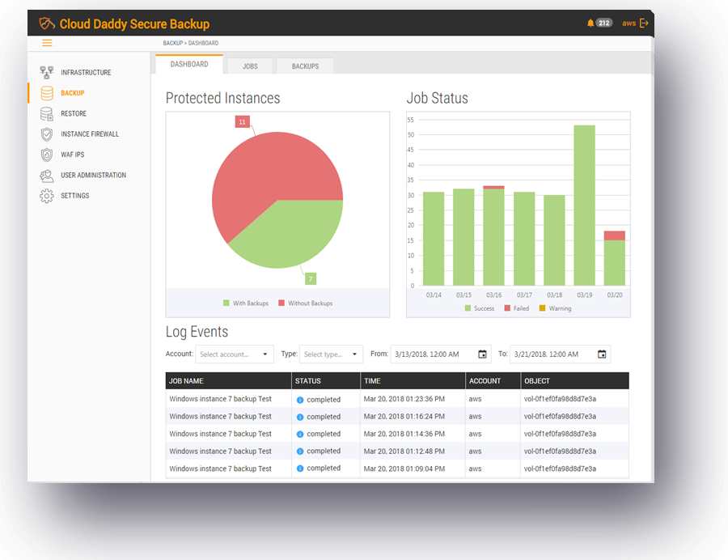Toggle Warning legend entry in Job Status
Viewport: 728px width, 560px height.
tap(555, 308)
